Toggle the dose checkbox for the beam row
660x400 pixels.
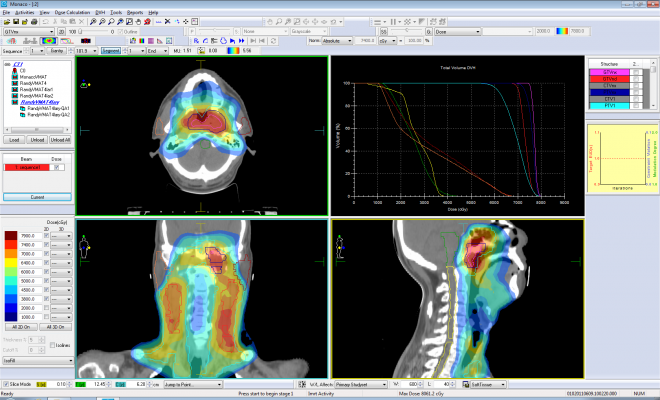click(57, 167)
